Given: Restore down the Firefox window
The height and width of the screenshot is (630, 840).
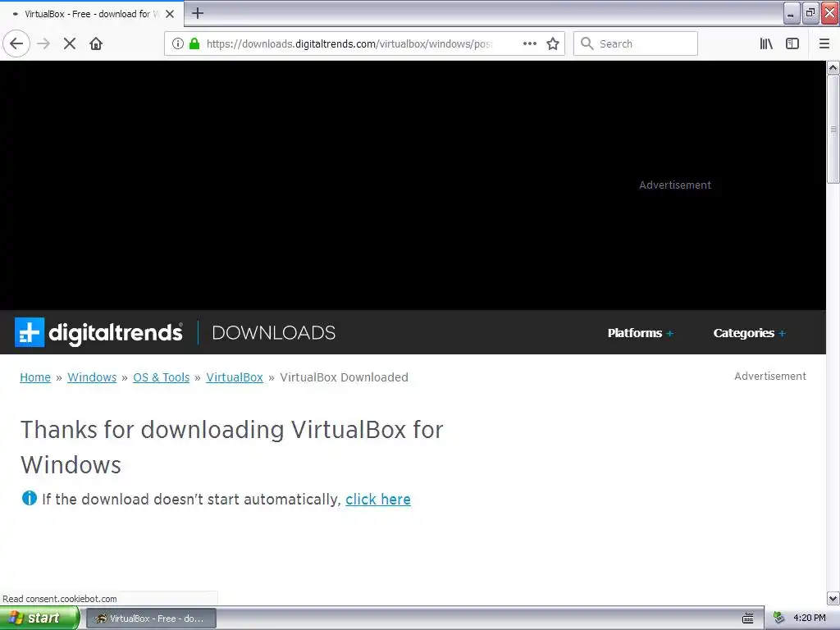Looking at the screenshot, I should 810,13.
